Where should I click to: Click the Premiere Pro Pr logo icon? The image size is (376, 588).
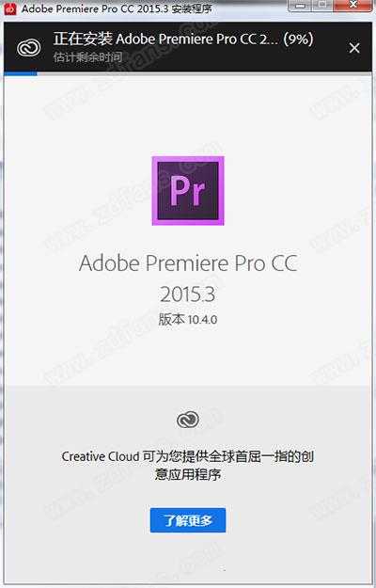(x=188, y=190)
